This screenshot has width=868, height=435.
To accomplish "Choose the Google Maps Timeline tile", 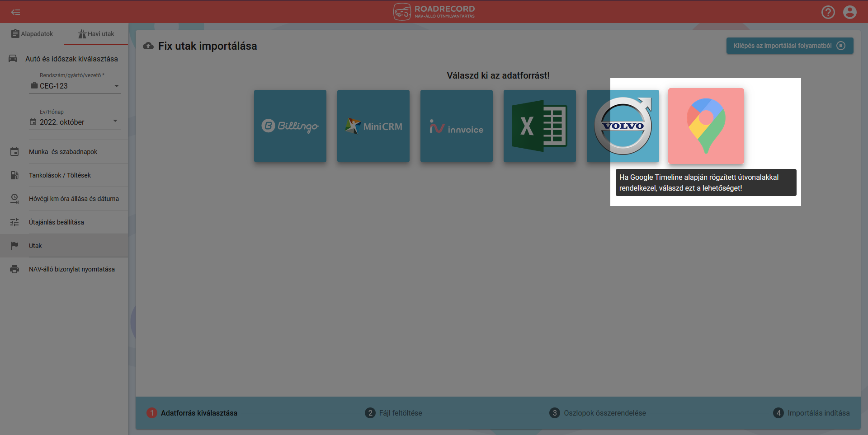I will (x=706, y=126).
